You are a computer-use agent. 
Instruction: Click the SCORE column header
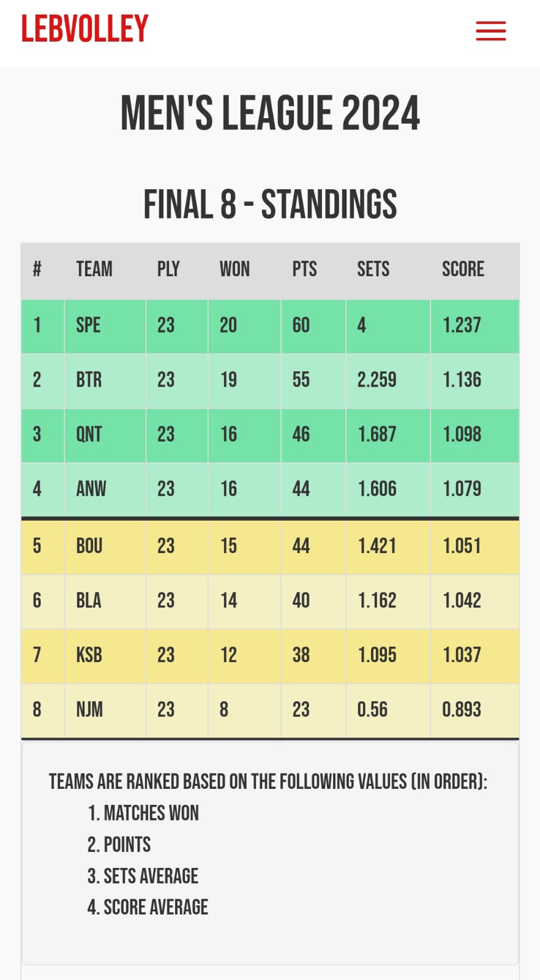(463, 269)
